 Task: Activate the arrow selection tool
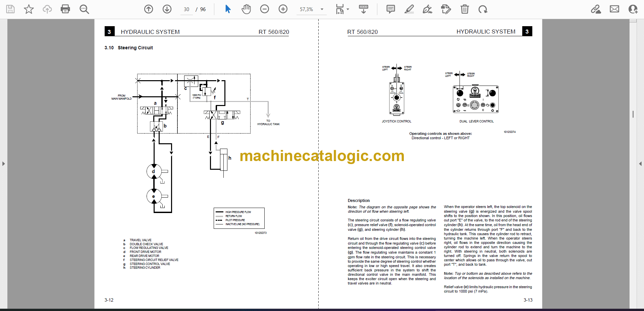[x=228, y=9]
